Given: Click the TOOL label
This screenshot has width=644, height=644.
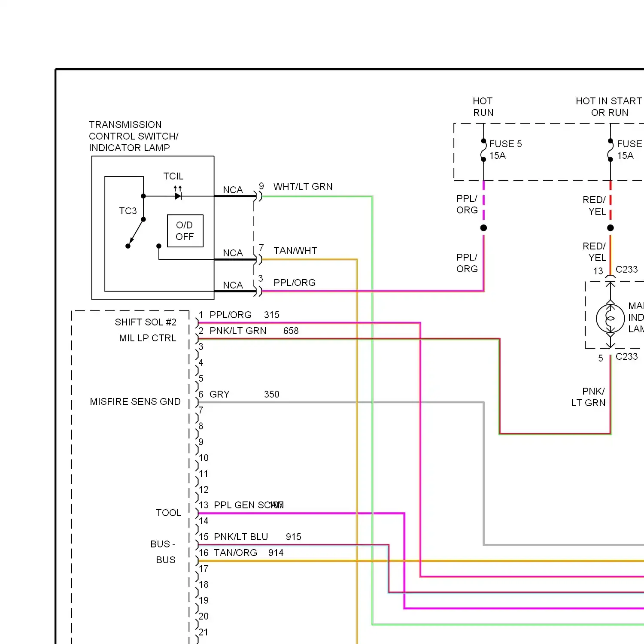Looking at the screenshot, I should (x=169, y=513).
